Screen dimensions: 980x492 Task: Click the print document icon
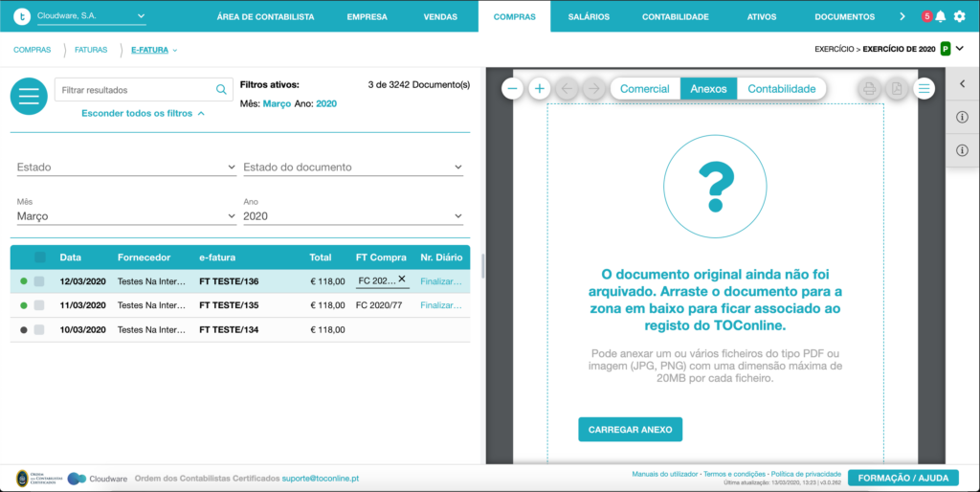869,89
